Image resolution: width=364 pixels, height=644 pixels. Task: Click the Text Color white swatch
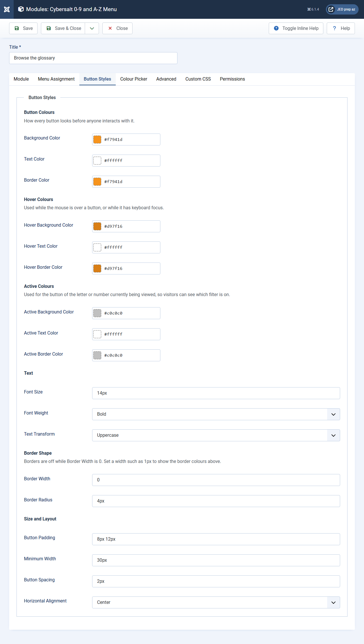[x=97, y=161]
